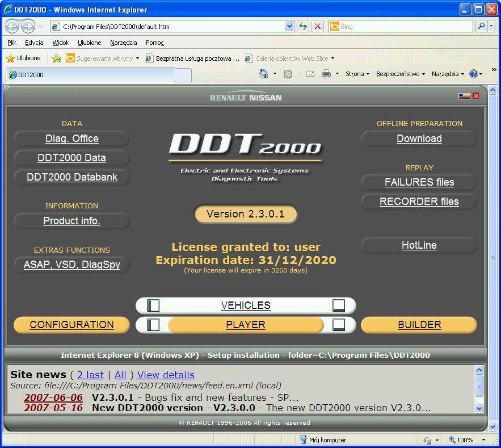Open ASAP, VSD, DiagSpy extras
The image size is (501, 448).
click(x=72, y=265)
